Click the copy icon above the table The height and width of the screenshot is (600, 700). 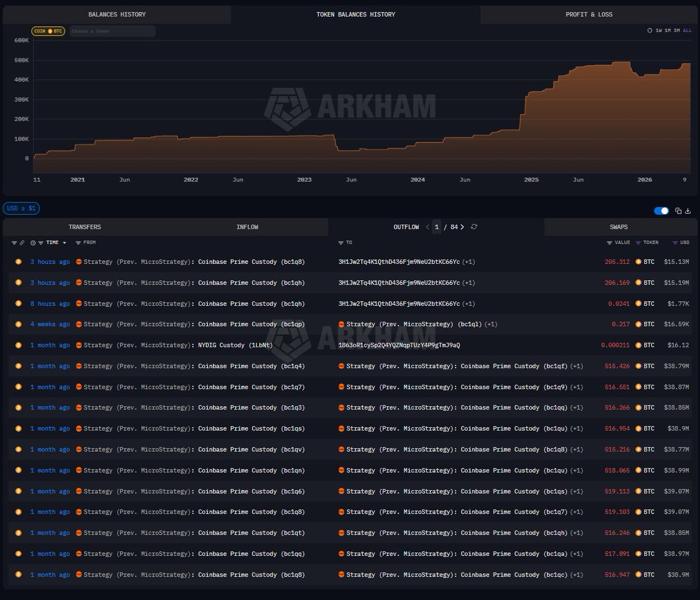click(678, 211)
